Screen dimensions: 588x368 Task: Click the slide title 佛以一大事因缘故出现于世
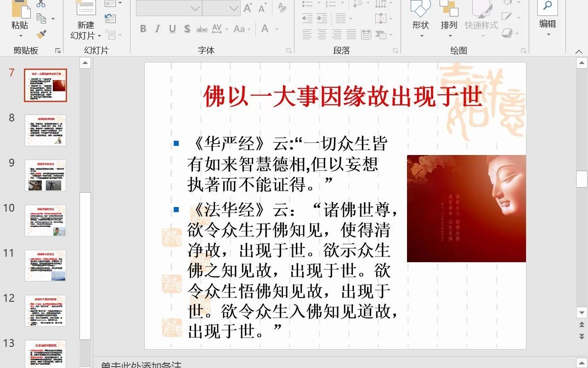coord(343,97)
